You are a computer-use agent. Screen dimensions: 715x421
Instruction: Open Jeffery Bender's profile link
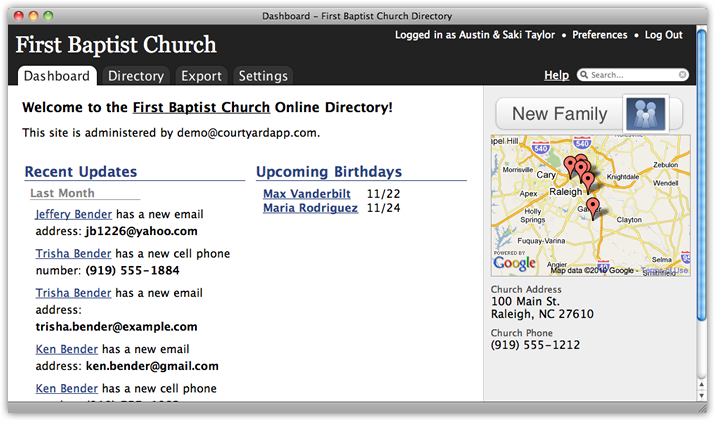[73, 214]
